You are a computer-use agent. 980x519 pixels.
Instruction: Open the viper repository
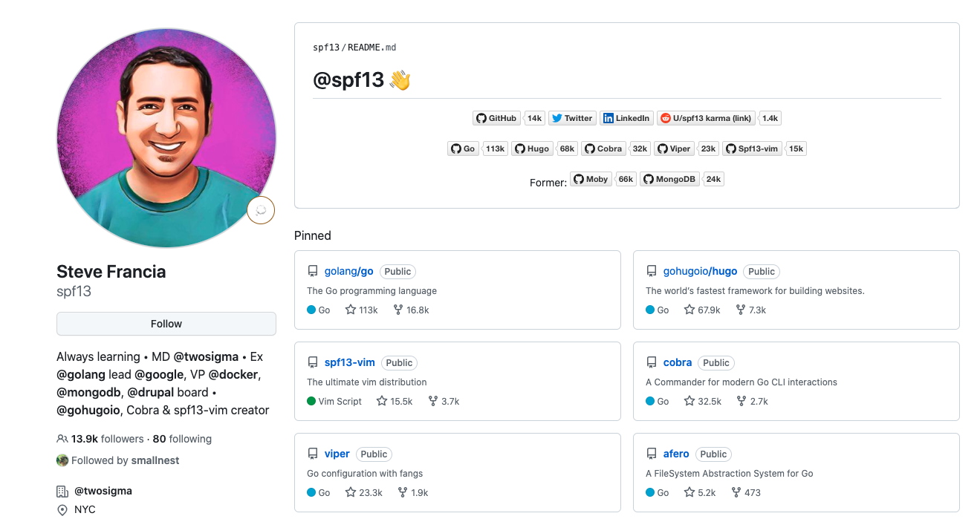[337, 454]
